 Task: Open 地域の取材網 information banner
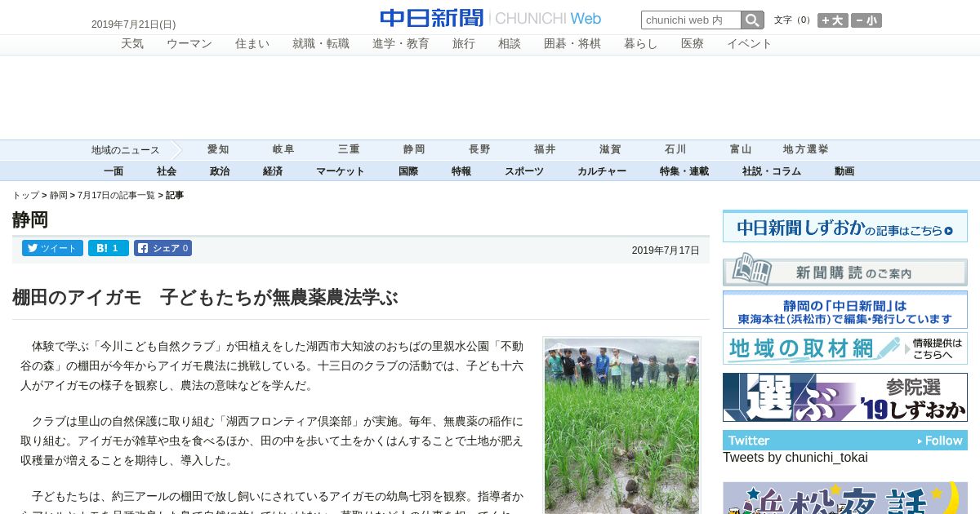coord(845,348)
